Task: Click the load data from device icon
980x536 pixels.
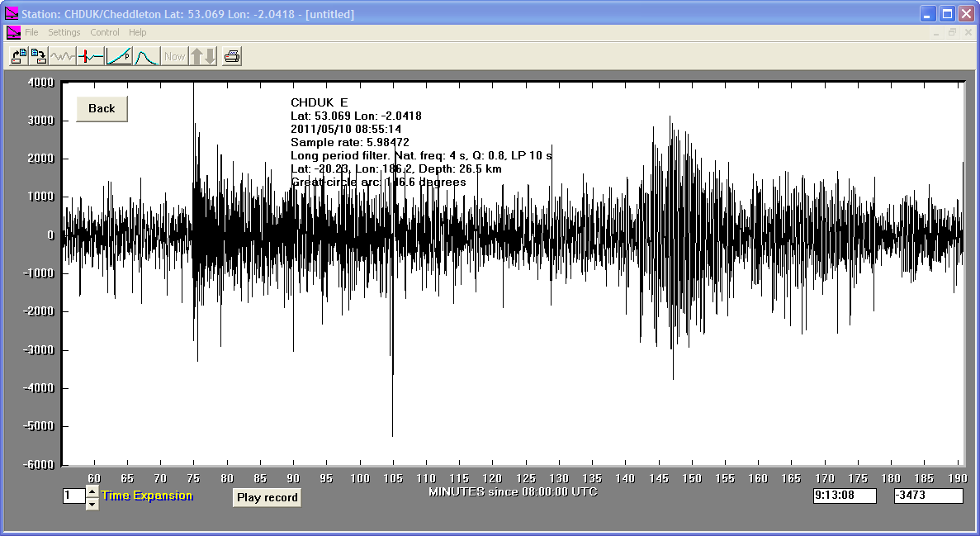Action: point(19,56)
